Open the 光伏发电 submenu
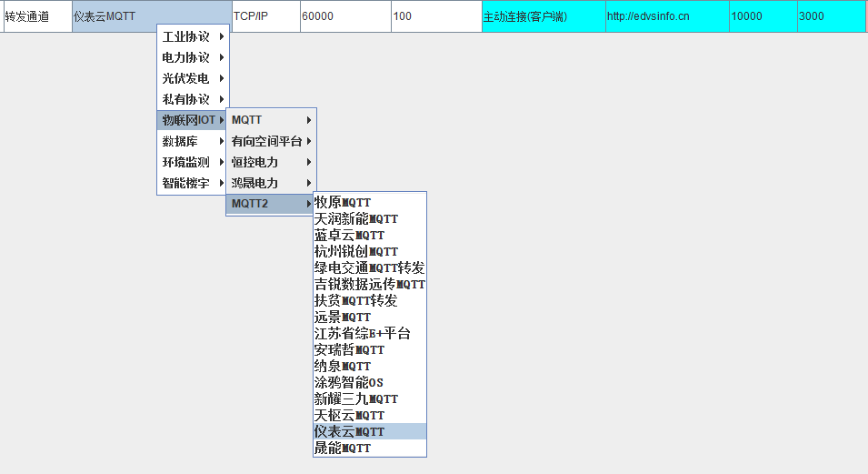The height and width of the screenshot is (474, 868). tap(193, 79)
